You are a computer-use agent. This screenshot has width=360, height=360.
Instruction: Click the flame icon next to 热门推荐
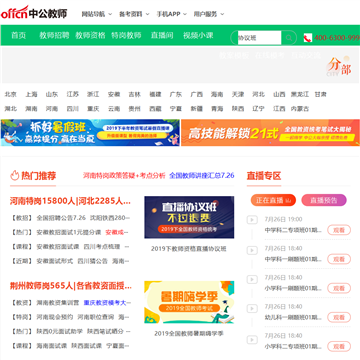pyautogui.click(x=14, y=175)
